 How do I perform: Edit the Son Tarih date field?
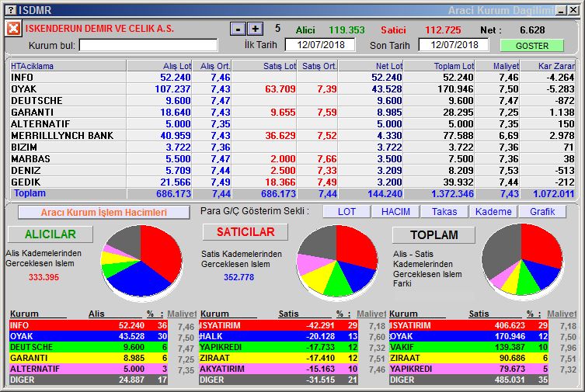coord(454,45)
